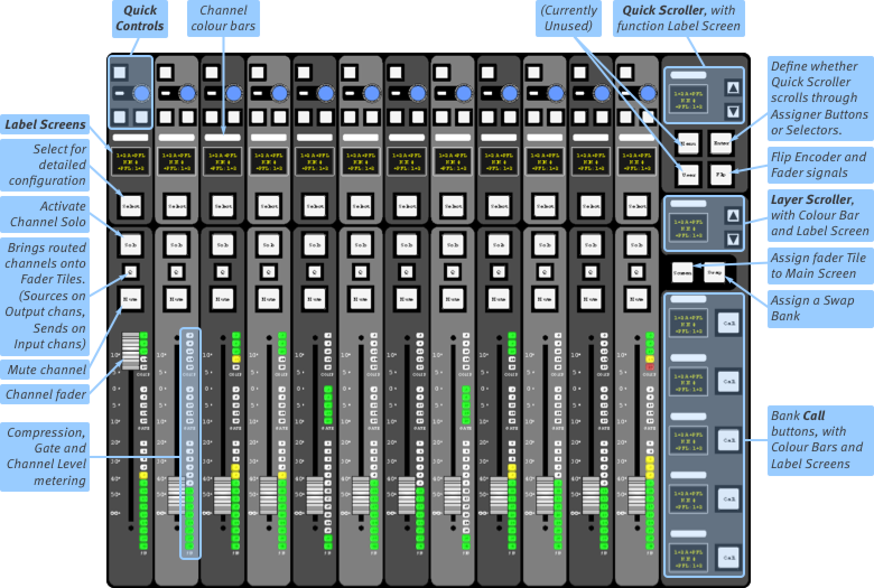Click the Flip button
874x588 pixels.
(x=722, y=175)
